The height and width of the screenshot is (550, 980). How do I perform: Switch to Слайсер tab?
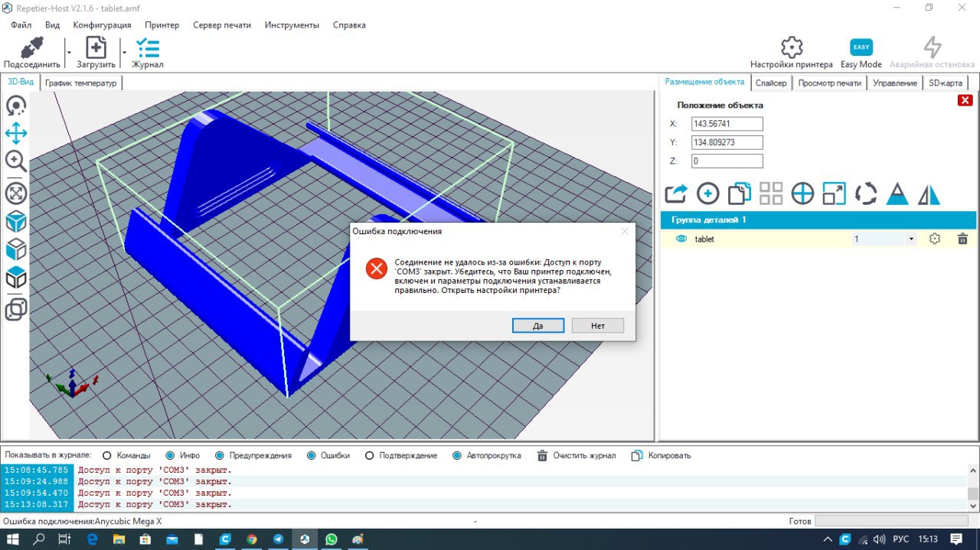coord(770,83)
